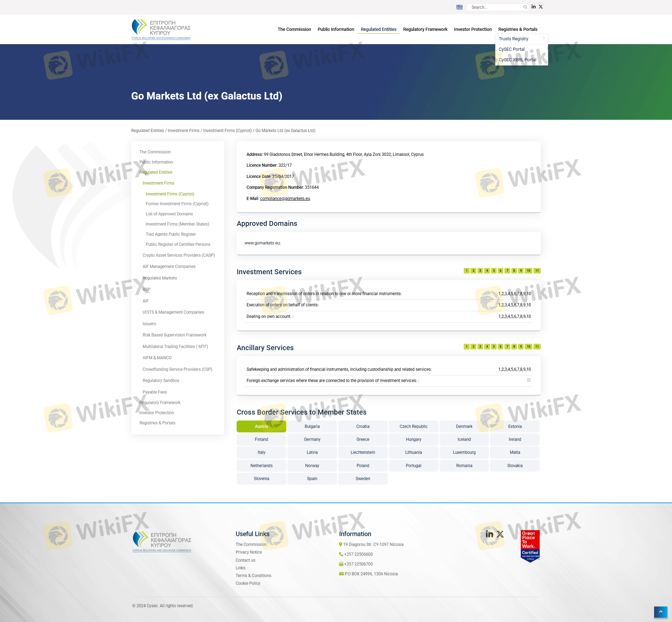This screenshot has width=672, height=622.
Task: Click the CySEC logo in header
Action: pos(161,29)
